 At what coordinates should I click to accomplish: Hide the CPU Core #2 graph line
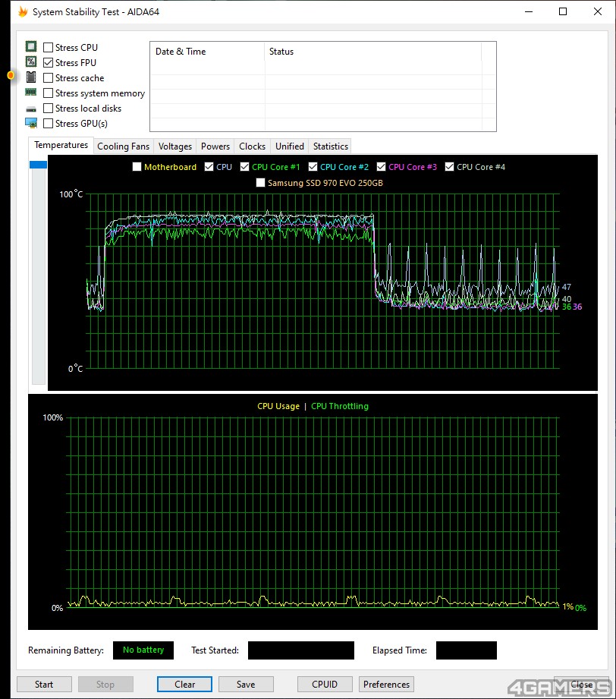click(x=313, y=167)
